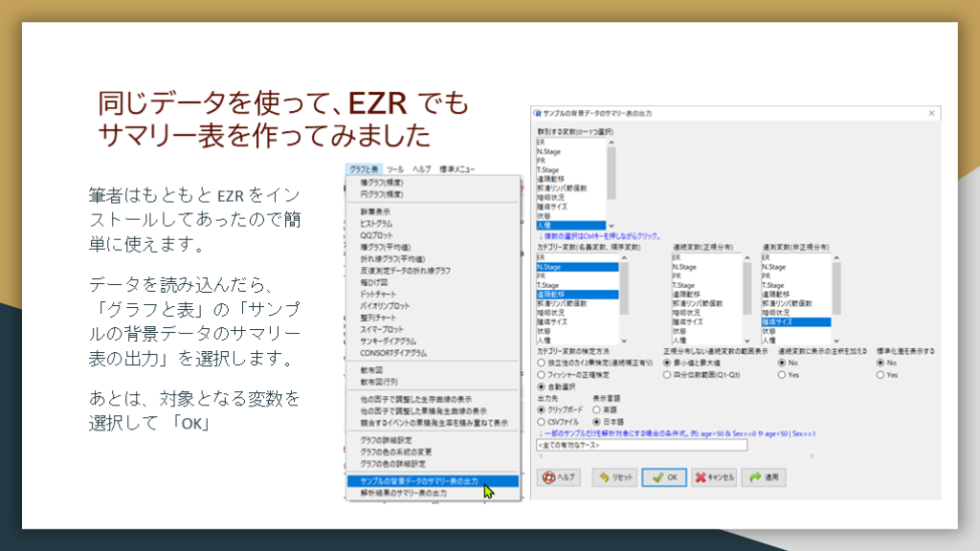The width and height of the screenshot is (980, 551).
Task: Choose the CSVファイル output radio option
Action: click(x=542, y=421)
